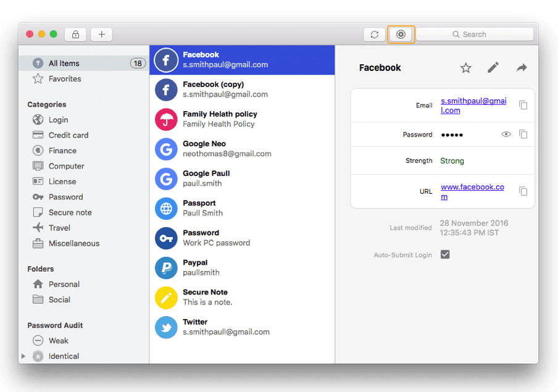Click the last modified date text
Viewport: 558px width, 392px height.
click(x=474, y=228)
